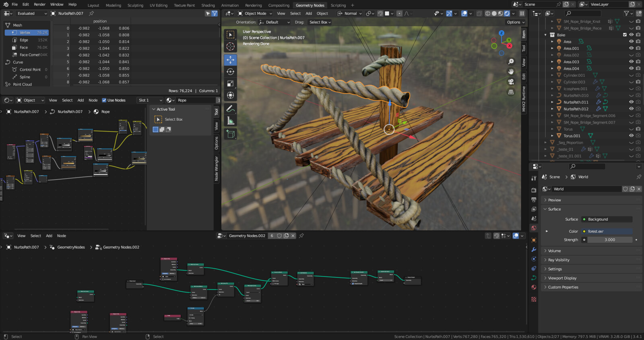
Task: Toggle camera view icon in viewport
Action: coord(511,82)
